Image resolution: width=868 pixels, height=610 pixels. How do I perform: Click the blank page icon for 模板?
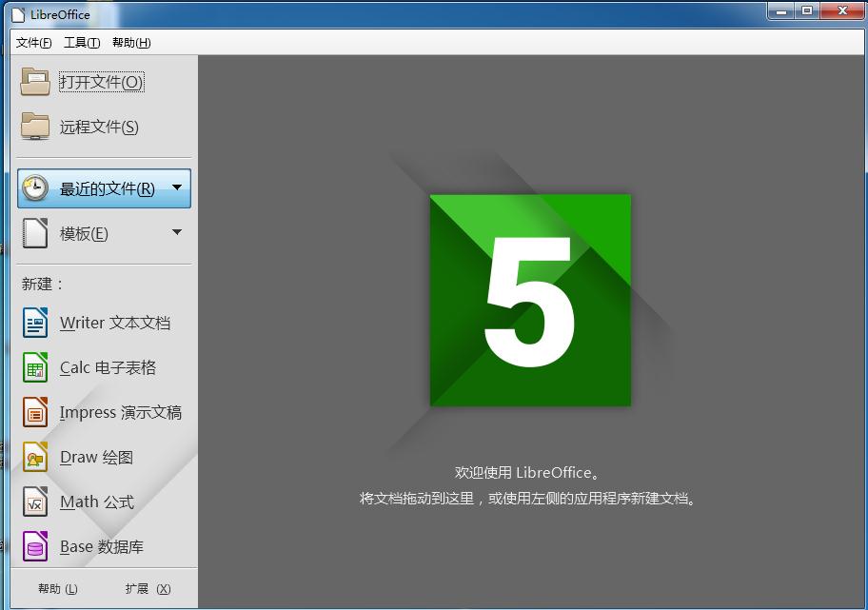click(x=35, y=233)
